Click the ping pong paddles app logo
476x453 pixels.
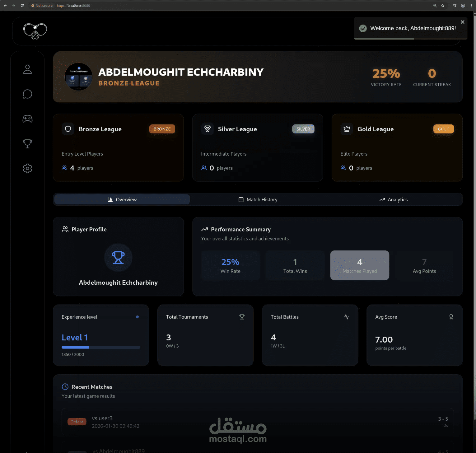coord(35,31)
